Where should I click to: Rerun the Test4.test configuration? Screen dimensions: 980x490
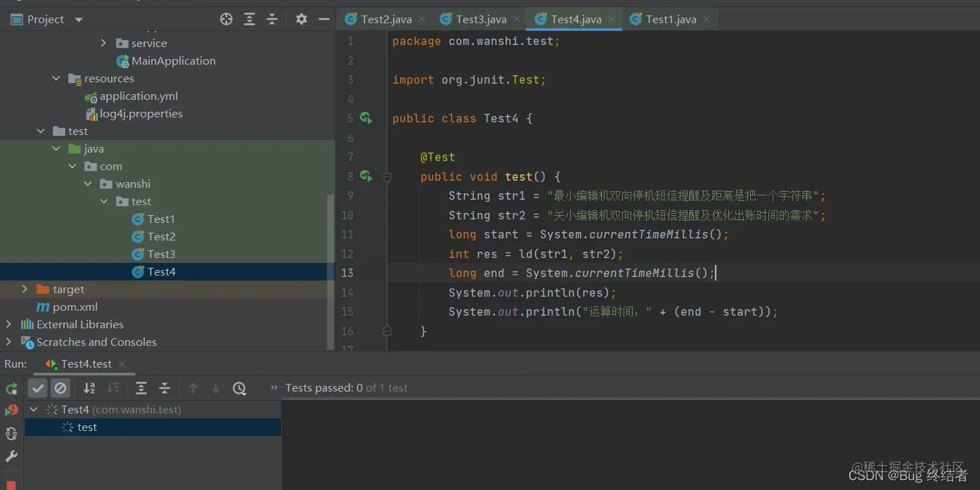pos(11,389)
